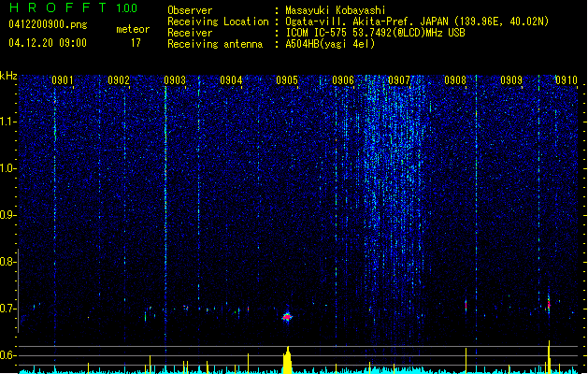Click the 0.9 kHz axis label
Viewport: 588px width, 374px height.
pos(8,215)
